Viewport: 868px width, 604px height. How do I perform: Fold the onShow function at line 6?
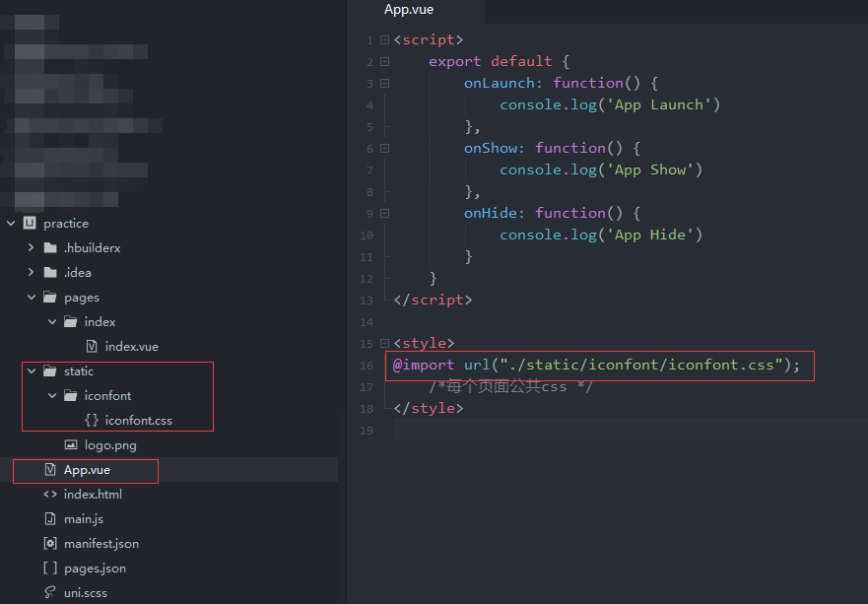[384, 149]
